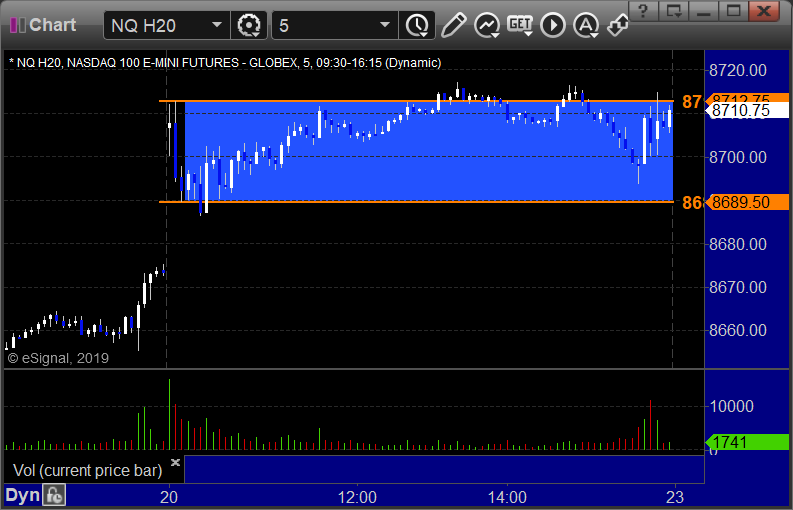Open the studies line-chart icon
Image resolution: width=793 pixels, height=510 pixels.
[x=487, y=25]
